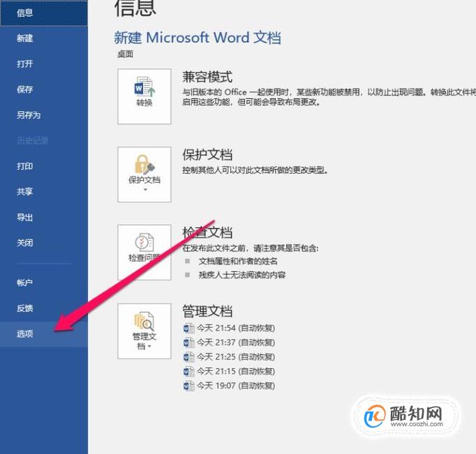Click the 管理文档 section heading
Screen dimensions: 476x454
tap(207, 311)
